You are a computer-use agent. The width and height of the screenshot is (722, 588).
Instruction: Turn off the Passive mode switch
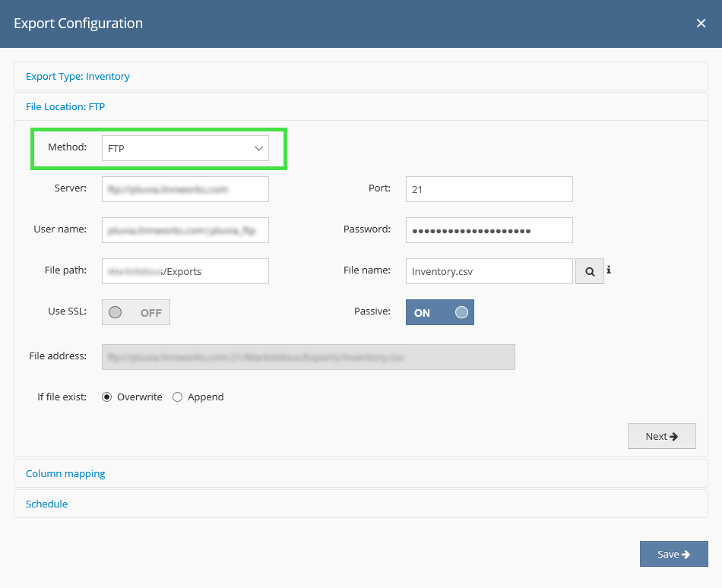[x=440, y=312]
